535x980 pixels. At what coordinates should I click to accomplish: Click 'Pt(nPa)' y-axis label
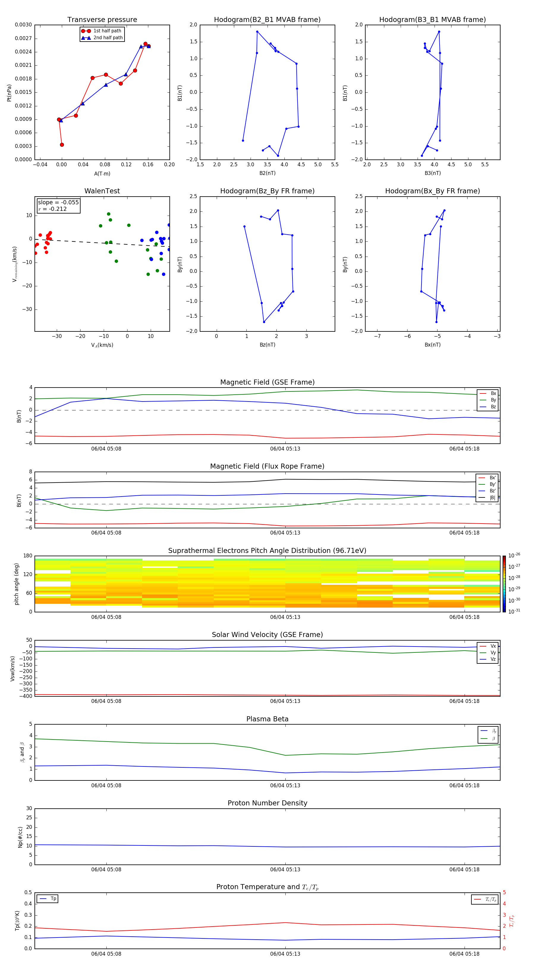pos(9,92)
